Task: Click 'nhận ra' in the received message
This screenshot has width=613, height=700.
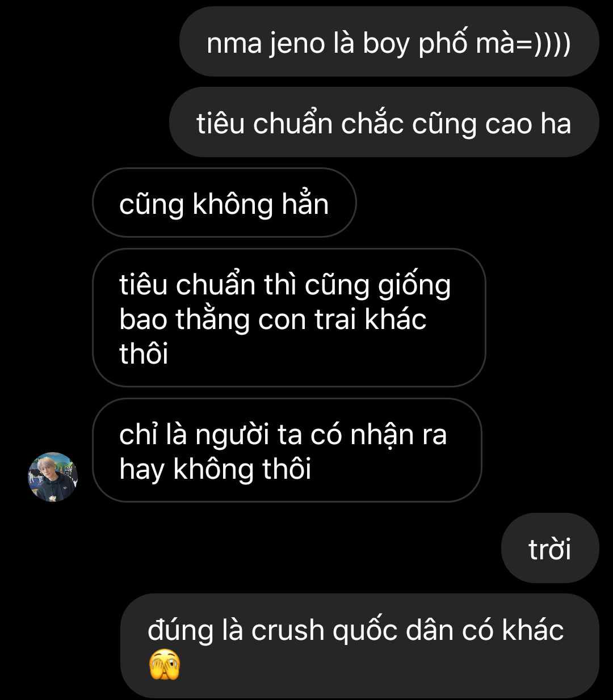Action: click(398, 436)
